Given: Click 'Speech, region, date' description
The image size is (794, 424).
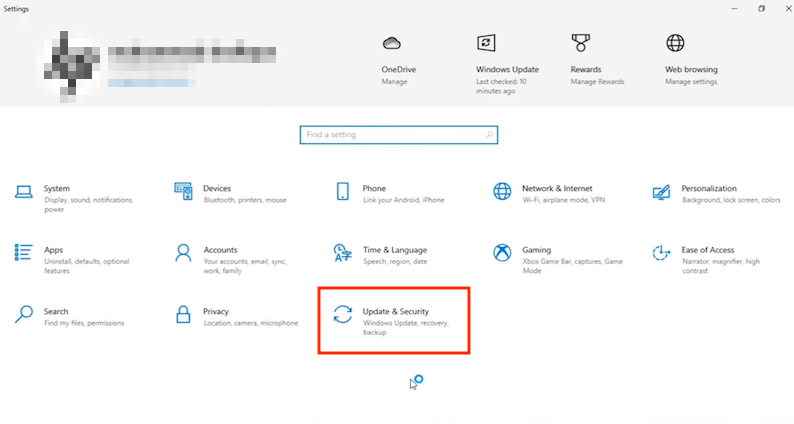Looking at the screenshot, I should [395, 261].
